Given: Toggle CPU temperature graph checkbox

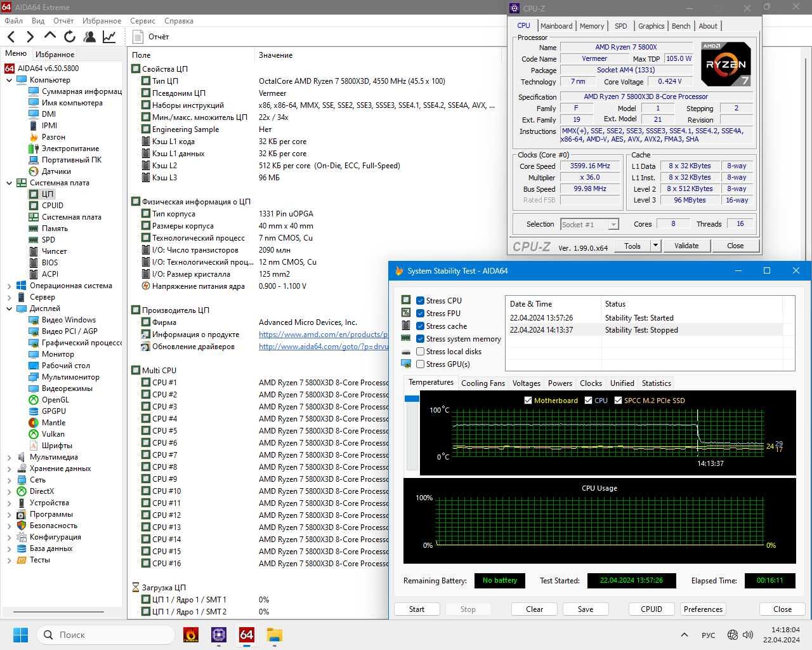Looking at the screenshot, I should tap(588, 401).
